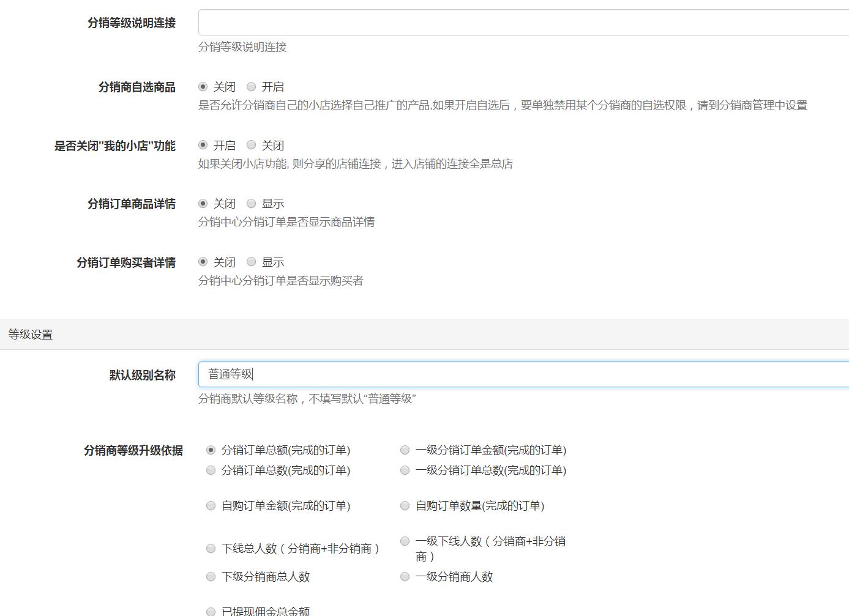Select 关闭 for 分销商自选商品
Screen dimensions: 849x616
(x=203, y=86)
